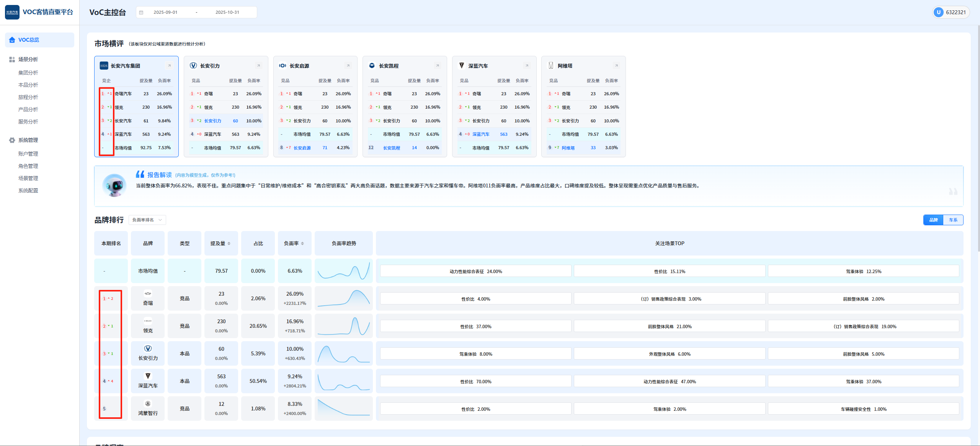Click the calendar icon in date range

tap(141, 12)
